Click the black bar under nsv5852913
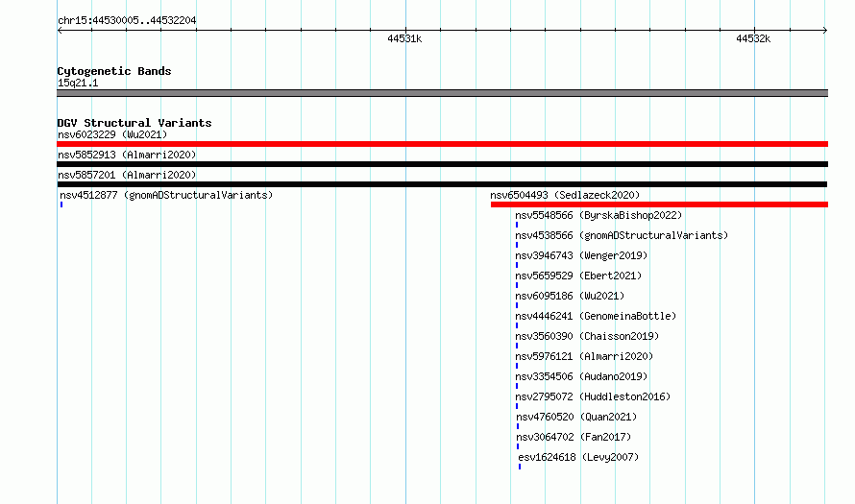The height and width of the screenshot is (504, 855). tap(442, 164)
